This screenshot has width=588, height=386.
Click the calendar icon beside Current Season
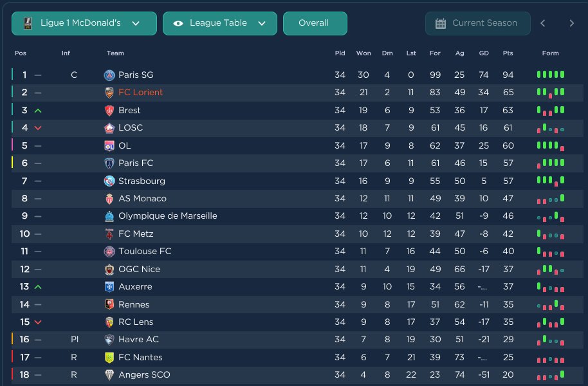(441, 23)
